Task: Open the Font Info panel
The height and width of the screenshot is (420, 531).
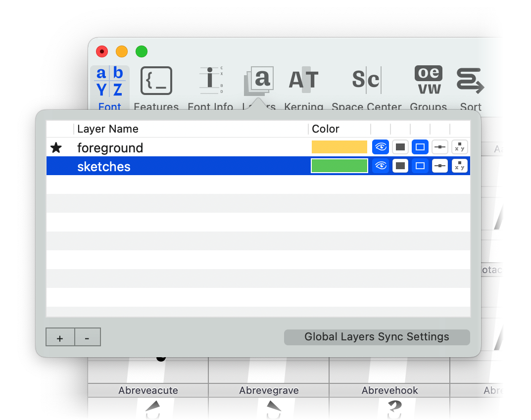Action: [x=210, y=81]
